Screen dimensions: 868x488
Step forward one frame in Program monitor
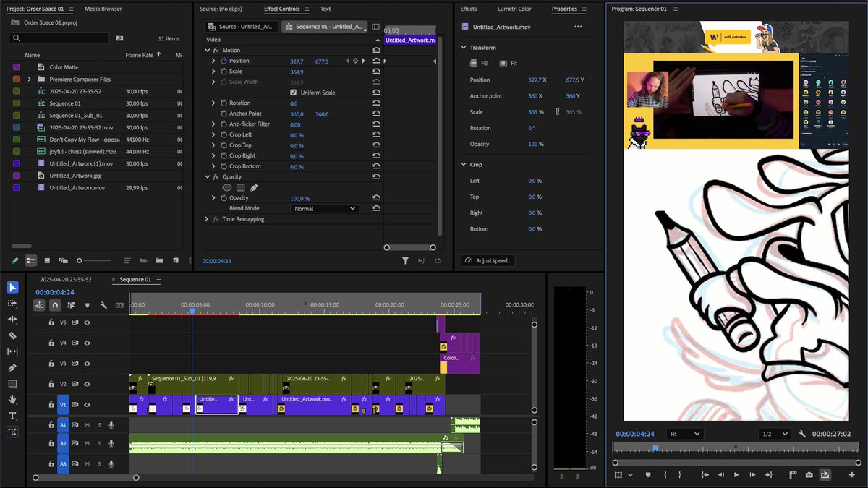coord(753,475)
